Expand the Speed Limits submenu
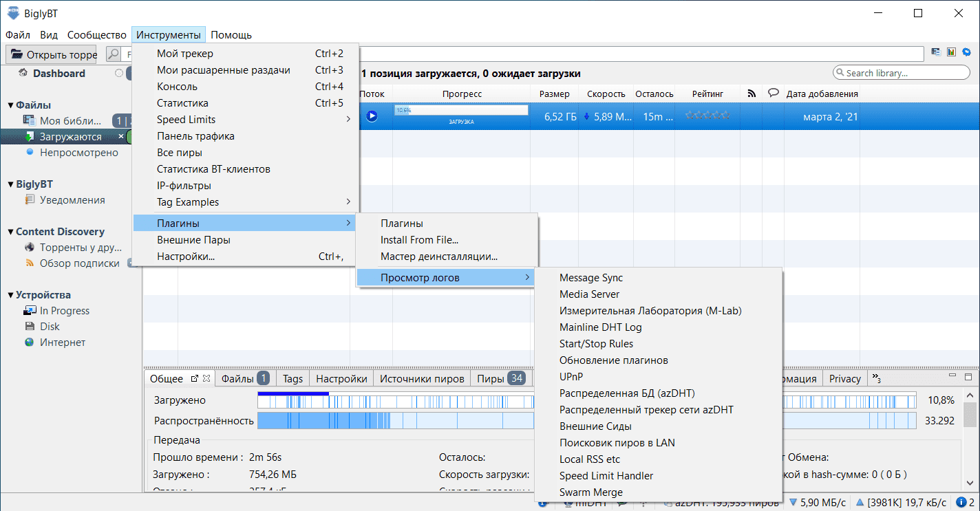 pyautogui.click(x=246, y=120)
